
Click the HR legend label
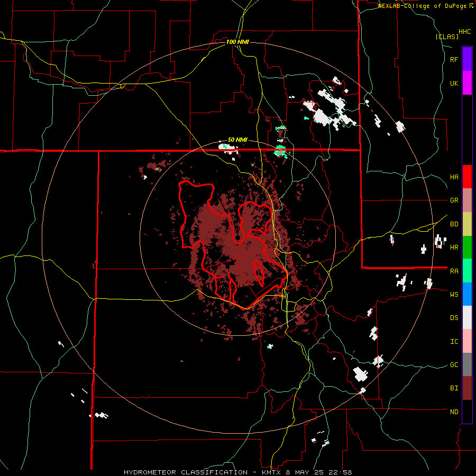click(454, 248)
